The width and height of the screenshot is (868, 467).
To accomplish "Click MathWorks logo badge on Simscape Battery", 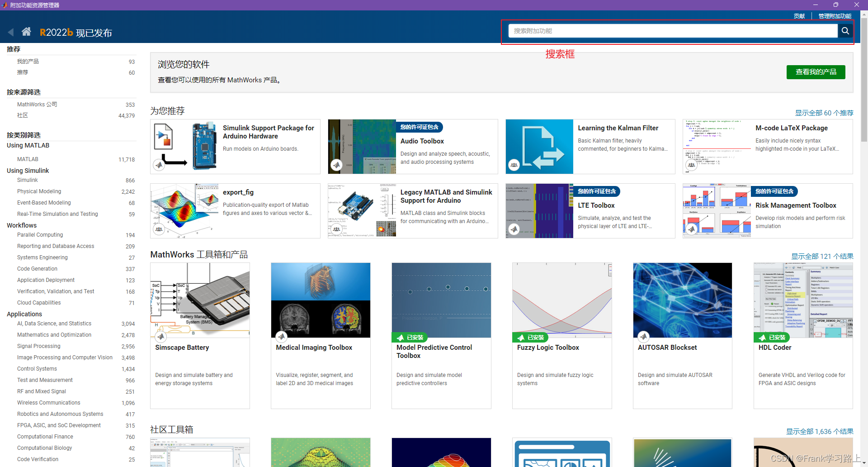I will click(160, 337).
